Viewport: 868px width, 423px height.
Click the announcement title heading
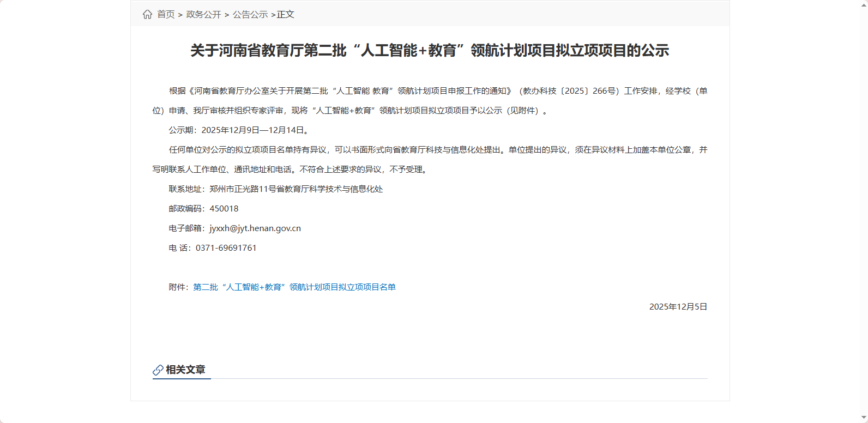430,51
